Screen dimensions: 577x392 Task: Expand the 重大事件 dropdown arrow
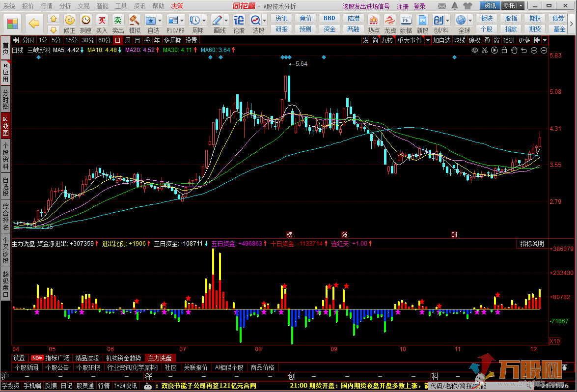(428, 40)
